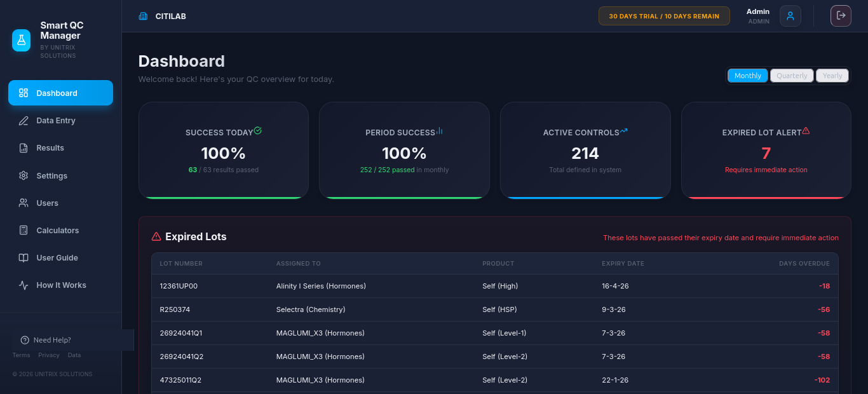Viewport: 868px width, 394px height.
Task: Open How It Works page
Action: tap(60, 285)
